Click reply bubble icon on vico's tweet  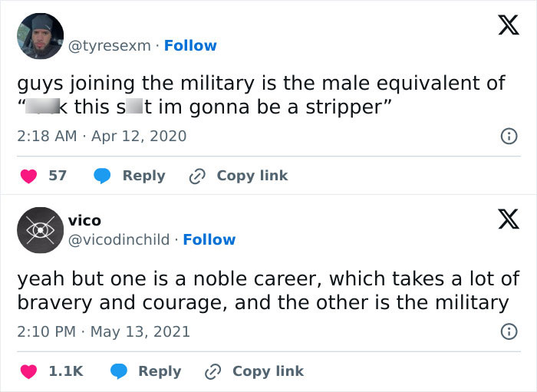[118, 371]
